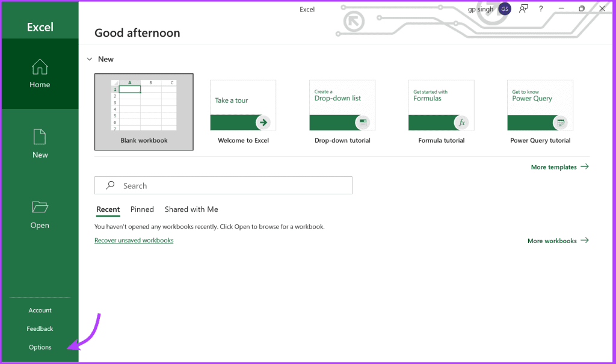
Task: Click the arrow next to More templates
Action: tap(585, 167)
